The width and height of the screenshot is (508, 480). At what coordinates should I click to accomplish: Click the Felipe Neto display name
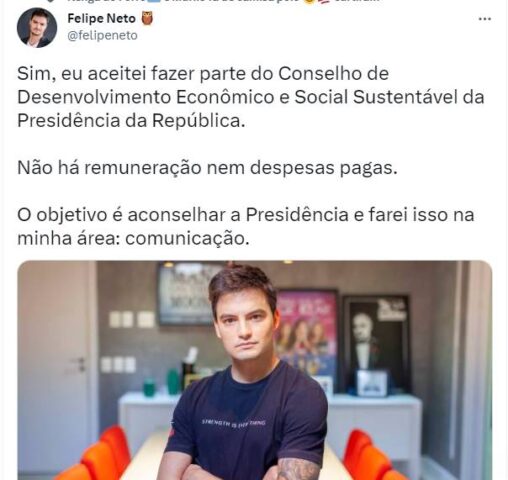102,18
